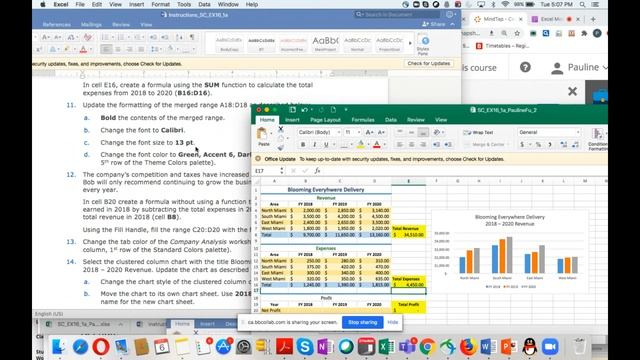Toggle paragraph marks icon in Word
The image size is (640, 360).
tap(191, 37)
